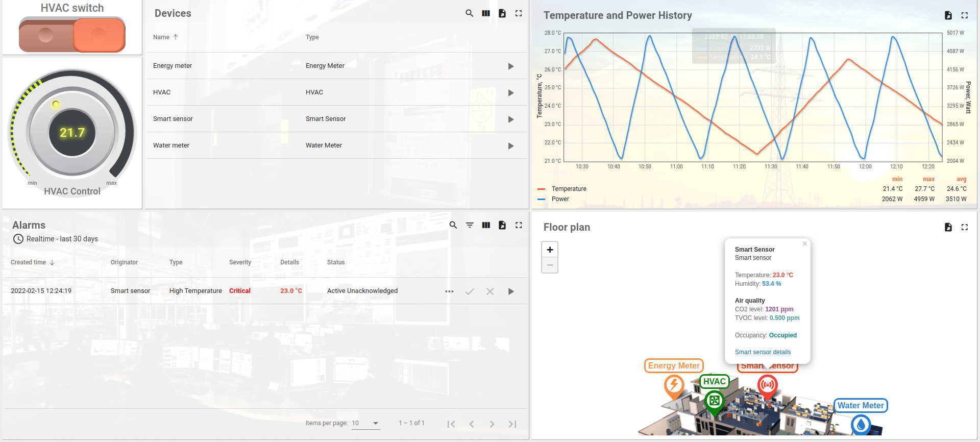Sort alarms by Status column
The image size is (980, 442).
pos(336,262)
